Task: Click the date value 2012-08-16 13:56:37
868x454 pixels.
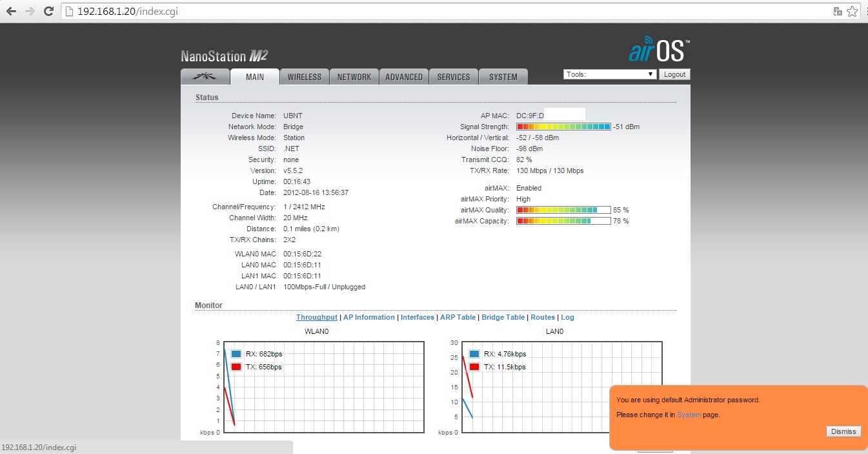Action: click(x=316, y=192)
